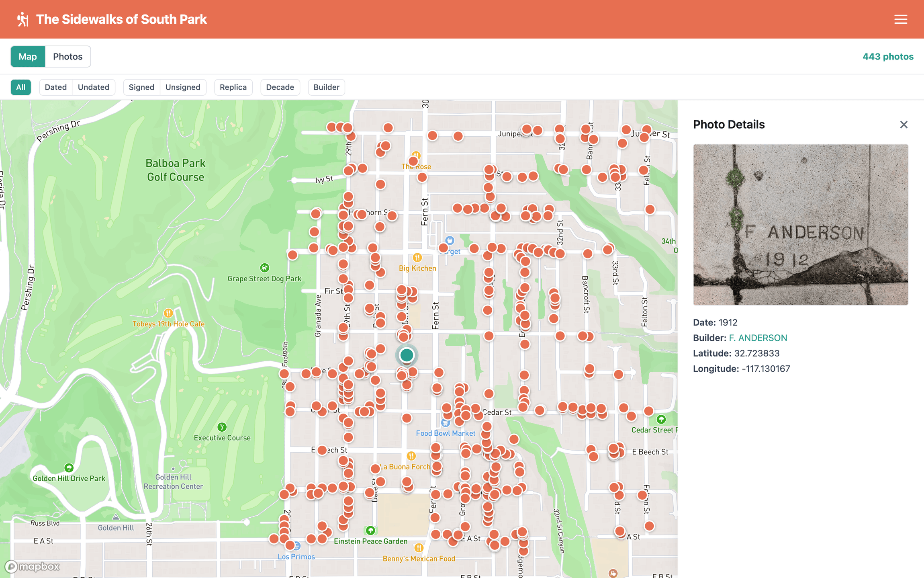Click the walking person logo icon
Viewport: 924px width, 578px height.
click(23, 19)
